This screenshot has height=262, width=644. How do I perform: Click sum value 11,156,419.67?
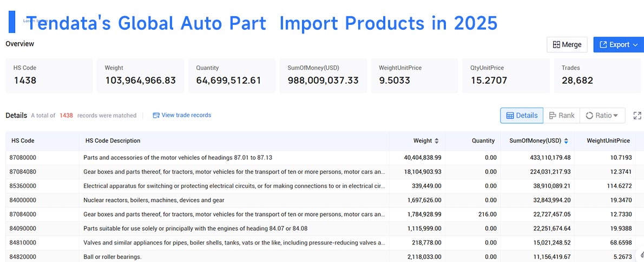[x=552, y=257]
